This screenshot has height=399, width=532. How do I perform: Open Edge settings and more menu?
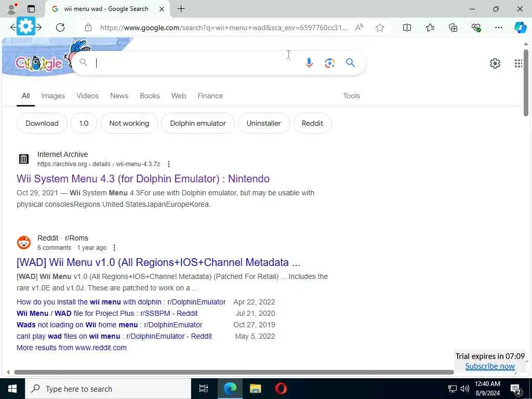click(498, 28)
